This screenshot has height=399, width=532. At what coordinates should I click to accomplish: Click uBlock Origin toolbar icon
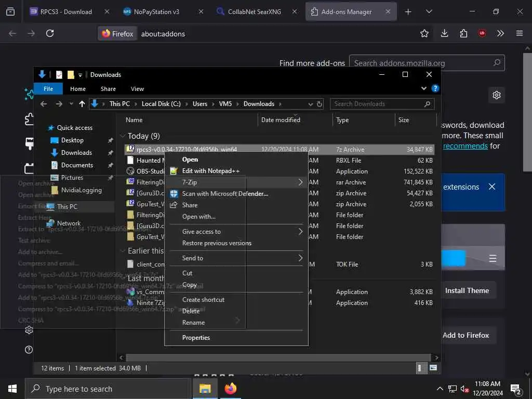click(x=482, y=33)
